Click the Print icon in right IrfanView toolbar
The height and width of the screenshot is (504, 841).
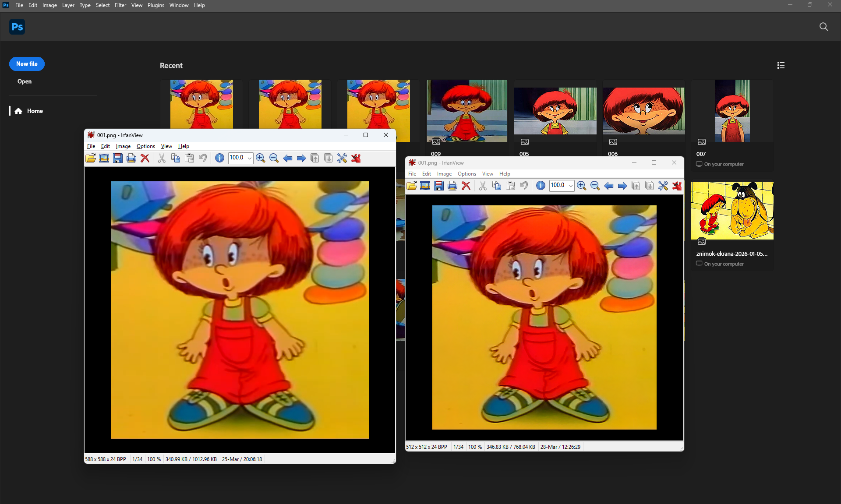point(452,186)
